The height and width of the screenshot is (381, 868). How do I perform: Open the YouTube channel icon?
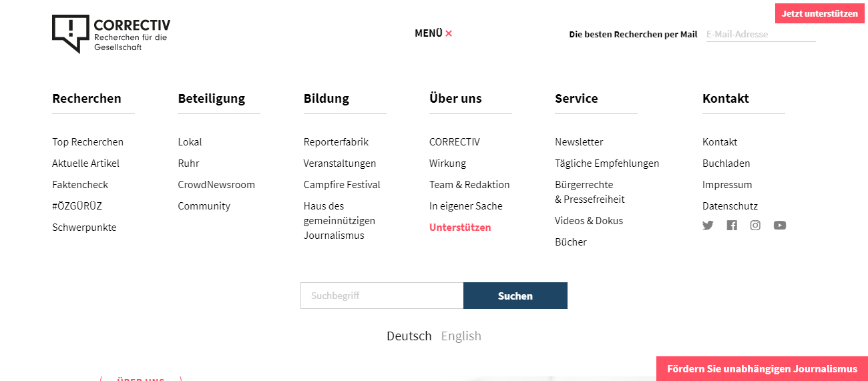click(780, 226)
